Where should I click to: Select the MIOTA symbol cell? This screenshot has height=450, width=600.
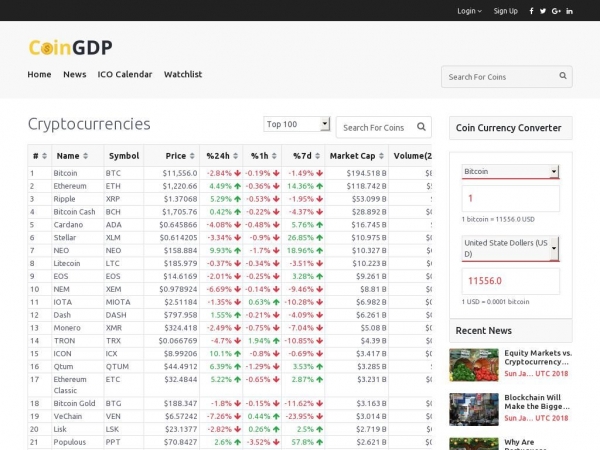(118, 302)
